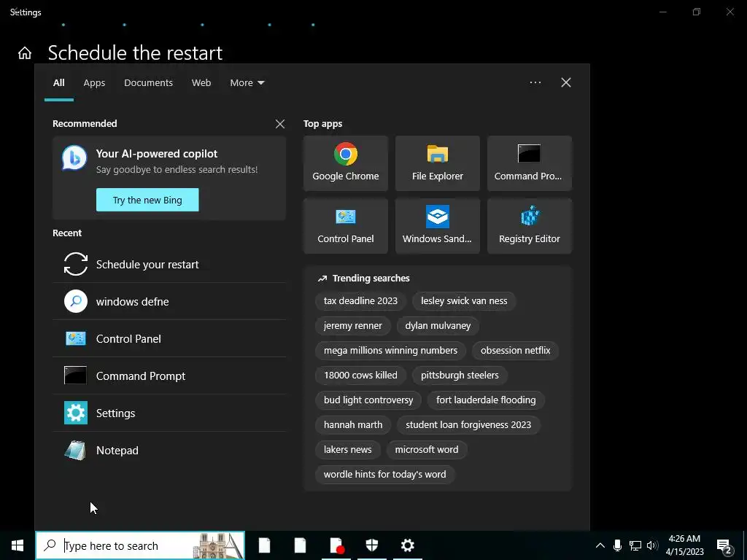
Task: Search trending obsession netflix
Action: click(x=516, y=351)
